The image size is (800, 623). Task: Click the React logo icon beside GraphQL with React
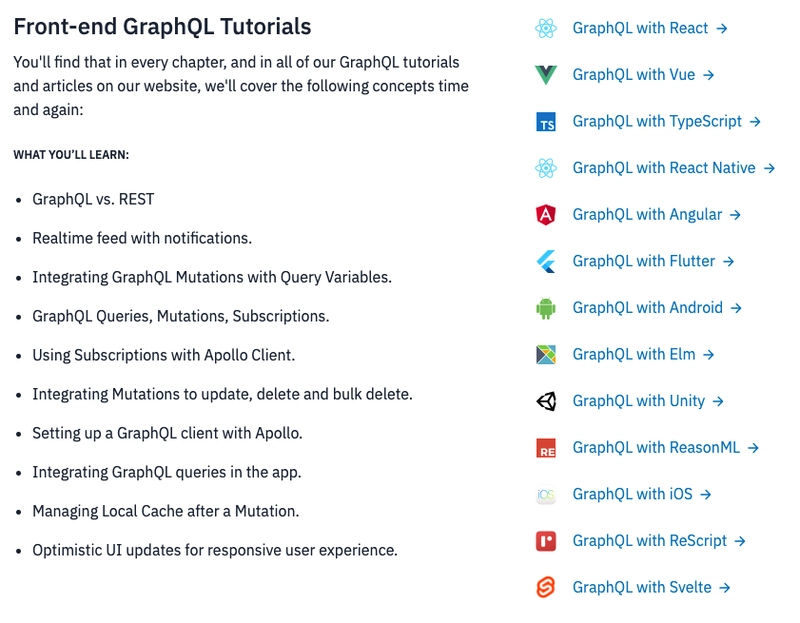[545, 28]
